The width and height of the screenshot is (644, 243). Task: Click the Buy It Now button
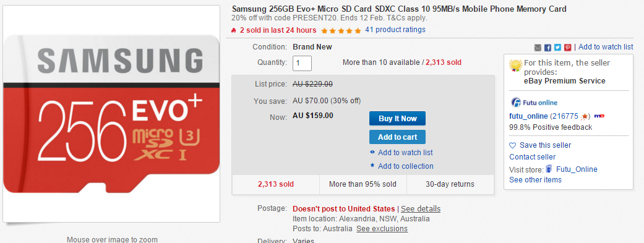click(397, 118)
